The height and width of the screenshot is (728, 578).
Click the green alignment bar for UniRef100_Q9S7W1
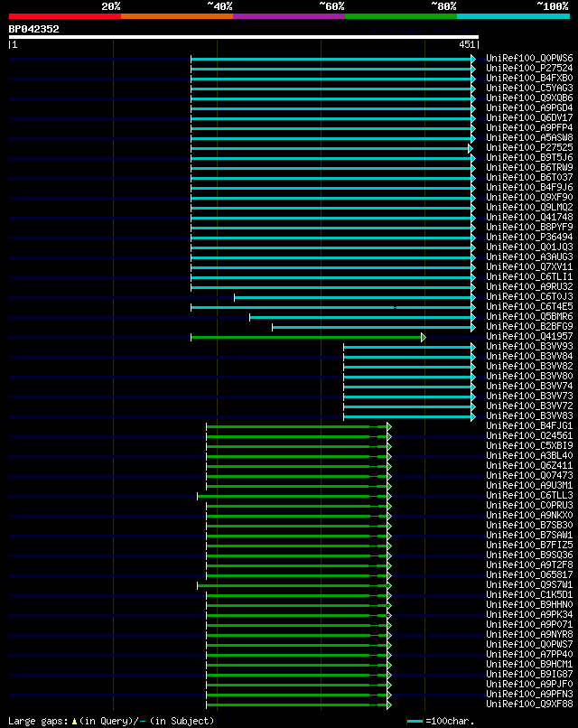[x=293, y=586]
